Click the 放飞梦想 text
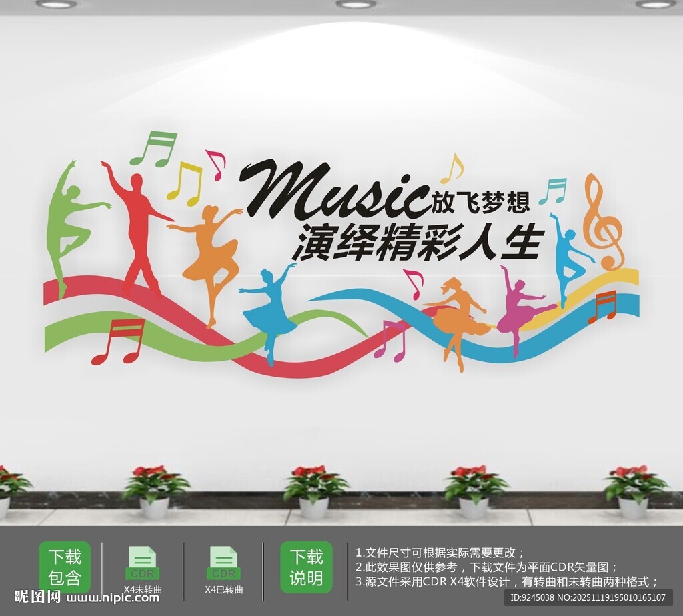The image size is (683, 616). click(x=480, y=201)
